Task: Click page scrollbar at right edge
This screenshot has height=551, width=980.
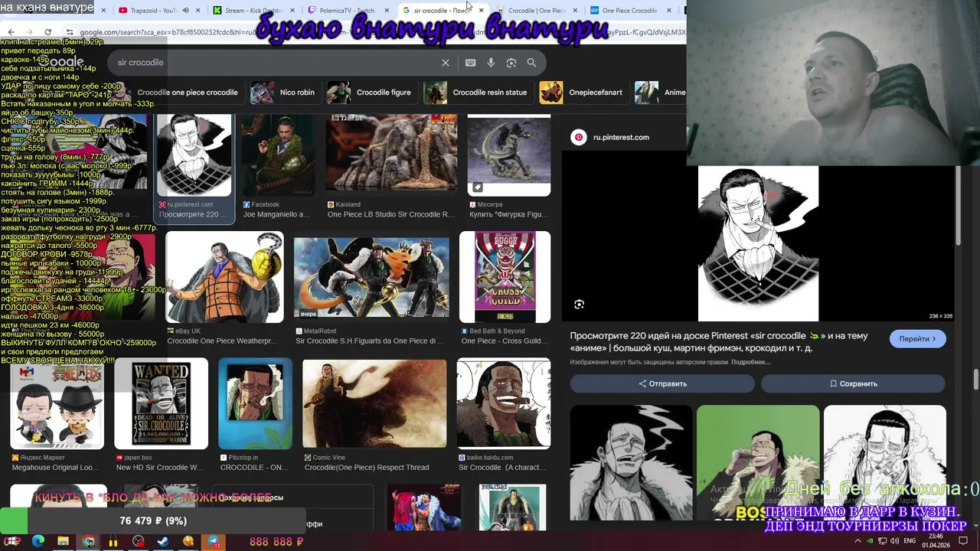Action: click(976, 379)
